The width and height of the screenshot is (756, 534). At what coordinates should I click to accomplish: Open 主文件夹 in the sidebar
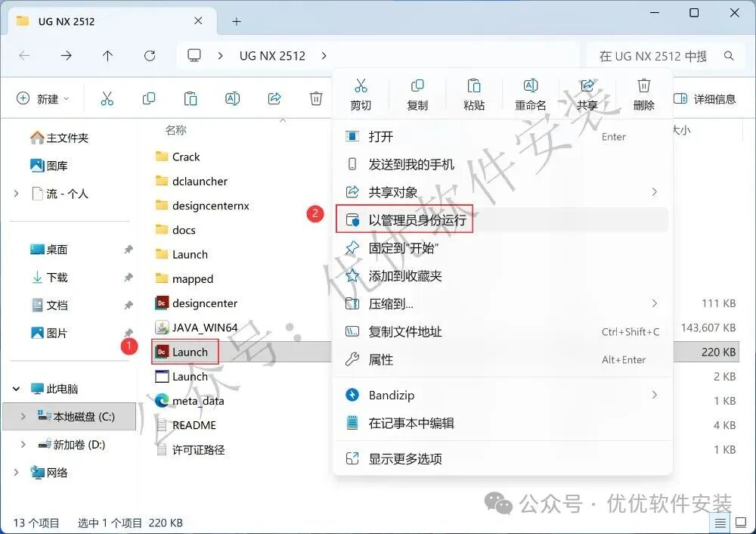tap(60, 138)
